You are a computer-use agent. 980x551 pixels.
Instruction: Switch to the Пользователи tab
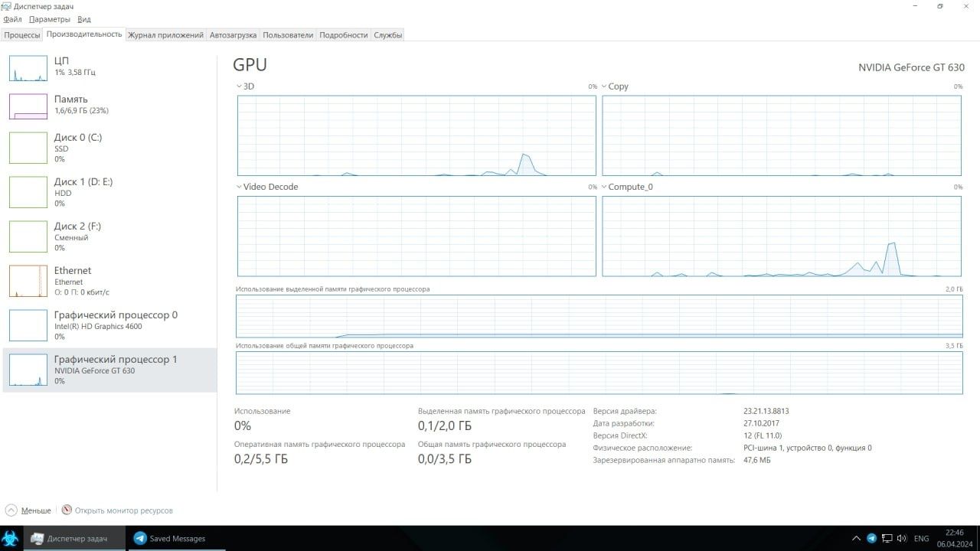[x=288, y=35]
